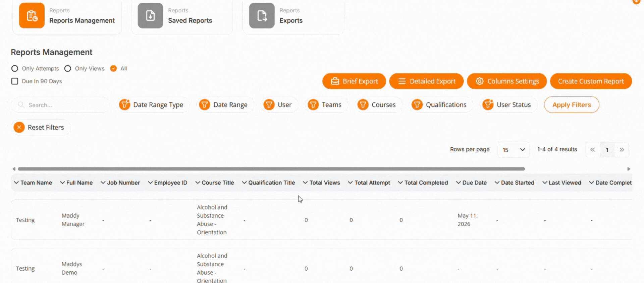Click the Exports file icon
Viewport: 644px width, 283px height.
coord(262,16)
